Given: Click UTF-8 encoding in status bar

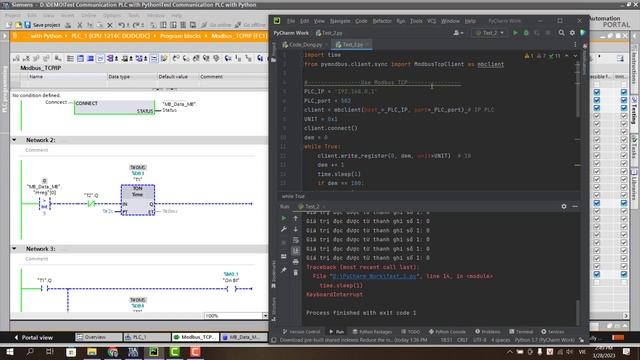Looking at the screenshot, I should tap(479, 340).
